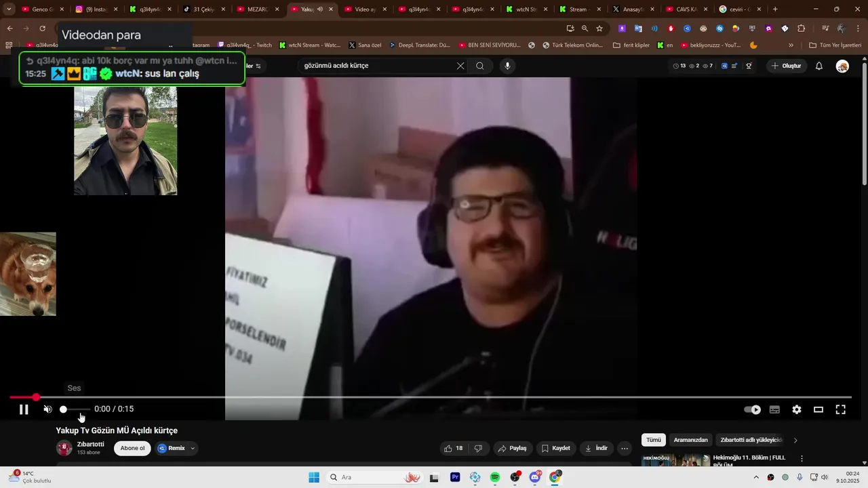Unmute the video using the speaker icon
868x488 pixels.
click(x=47, y=409)
